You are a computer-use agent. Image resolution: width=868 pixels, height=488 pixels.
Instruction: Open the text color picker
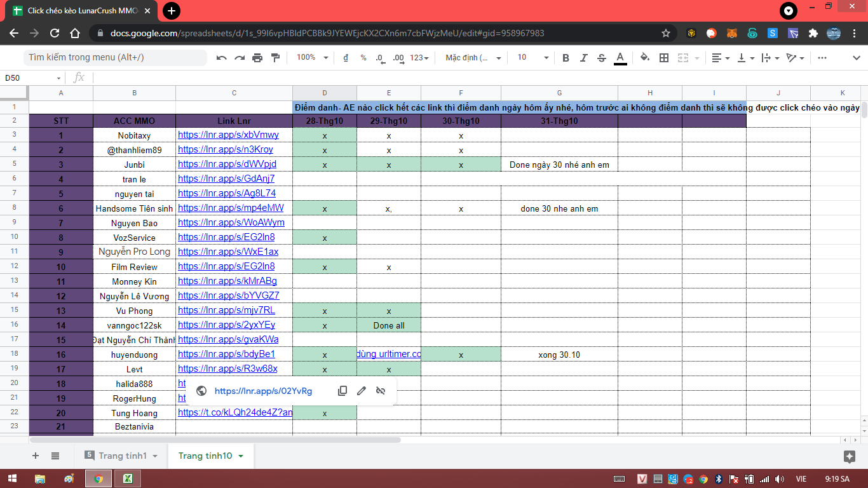(x=621, y=58)
